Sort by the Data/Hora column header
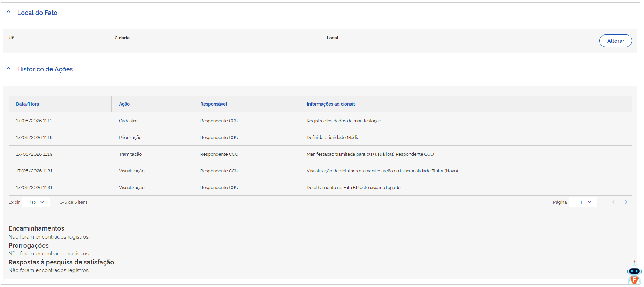The image size is (644, 287). [28, 104]
